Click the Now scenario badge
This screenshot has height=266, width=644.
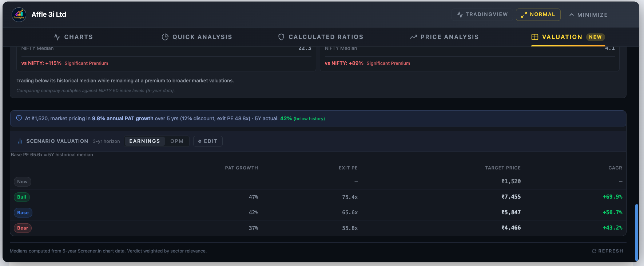click(x=23, y=181)
